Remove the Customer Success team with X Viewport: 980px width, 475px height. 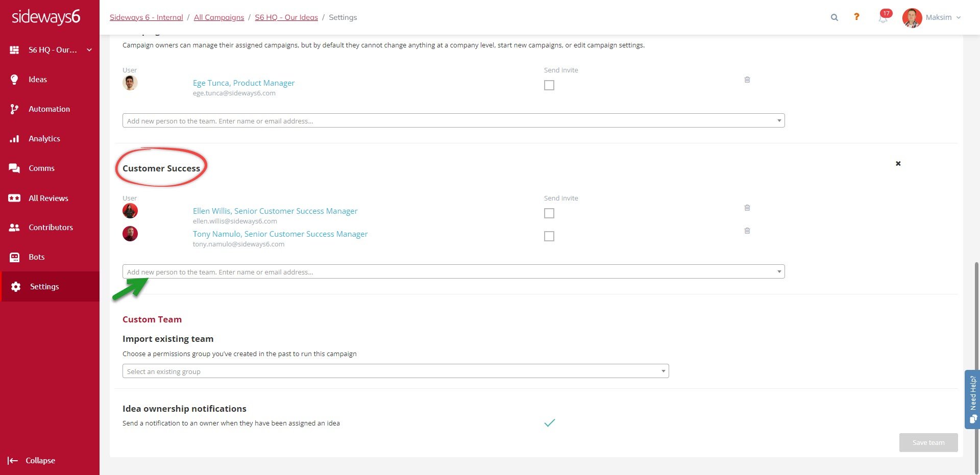[898, 164]
